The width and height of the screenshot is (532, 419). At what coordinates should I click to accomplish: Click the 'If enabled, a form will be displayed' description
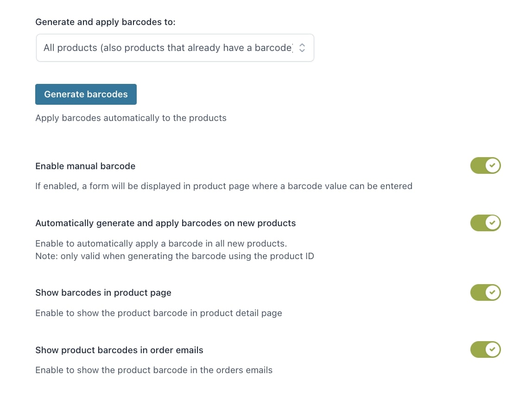pos(224,186)
